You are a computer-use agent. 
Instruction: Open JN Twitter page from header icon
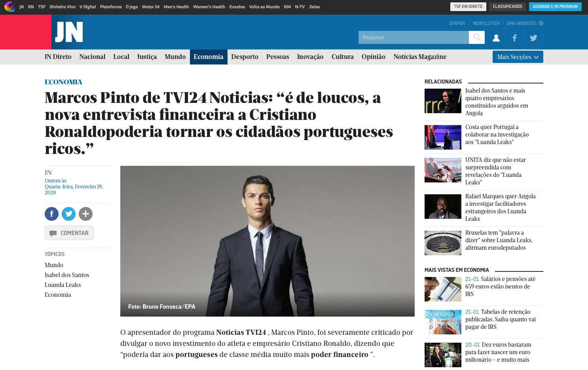point(533,38)
